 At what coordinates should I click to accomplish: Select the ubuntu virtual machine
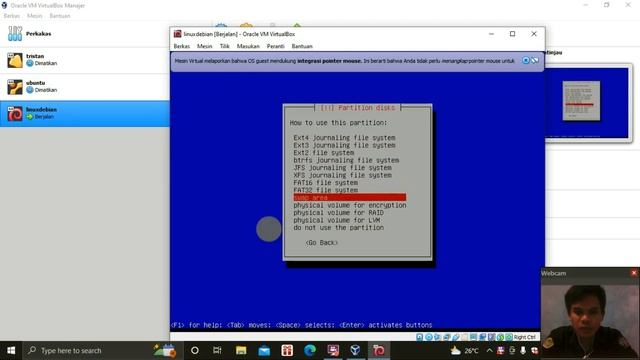point(84,87)
